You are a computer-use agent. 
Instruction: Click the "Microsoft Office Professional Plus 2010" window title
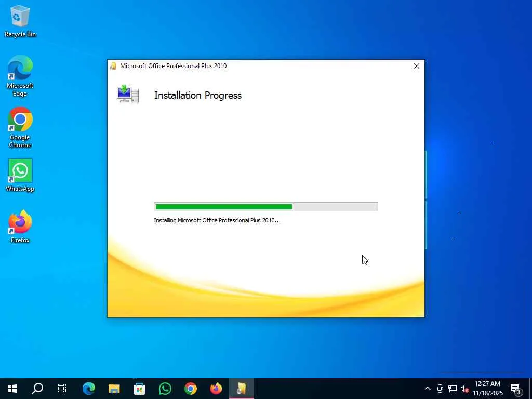174,66
